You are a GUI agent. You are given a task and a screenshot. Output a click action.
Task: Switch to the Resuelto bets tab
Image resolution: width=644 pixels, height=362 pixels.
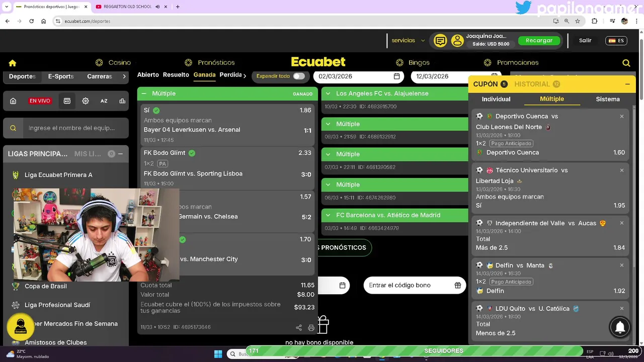click(176, 75)
